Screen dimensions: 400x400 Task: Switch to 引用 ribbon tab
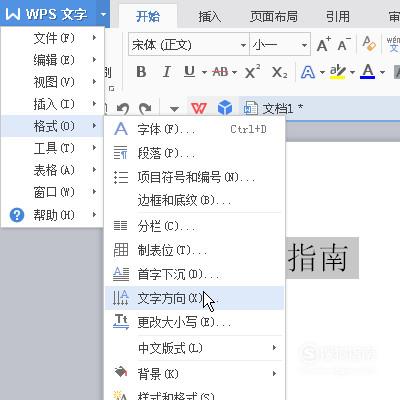tap(338, 16)
